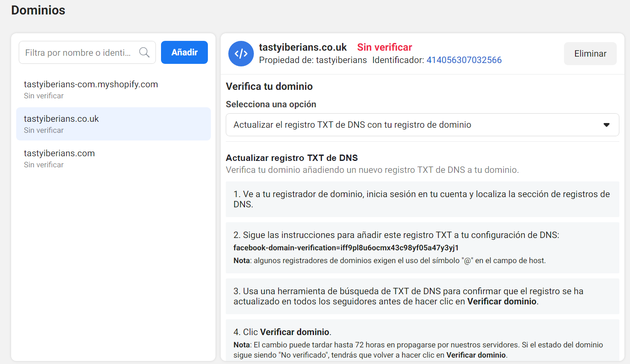Image resolution: width=630 pixels, height=364 pixels.
Task: Choose tastyiberians.com in the domain list
Action: (x=59, y=153)
